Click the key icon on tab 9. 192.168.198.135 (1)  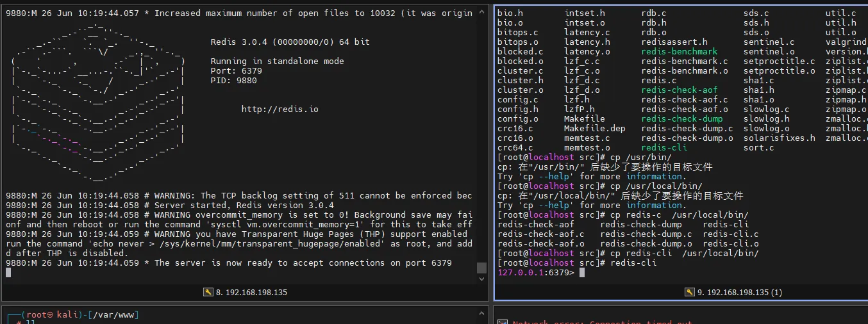689,292
